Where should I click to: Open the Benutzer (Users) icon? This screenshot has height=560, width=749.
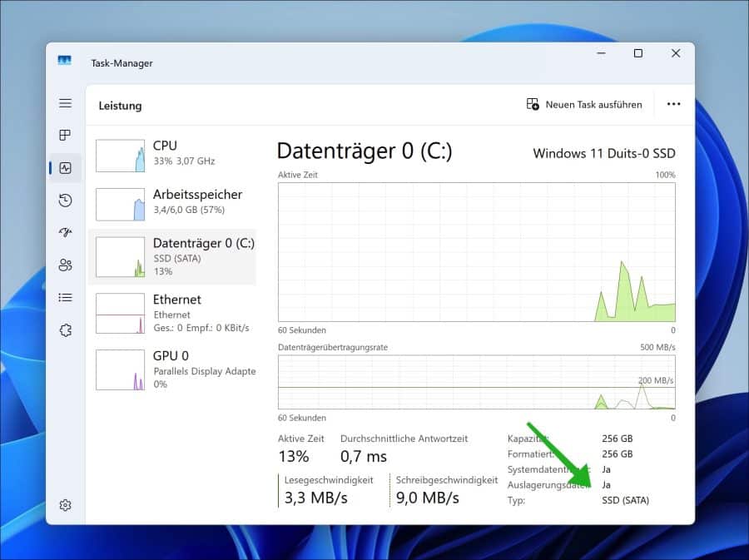[65, 265]
